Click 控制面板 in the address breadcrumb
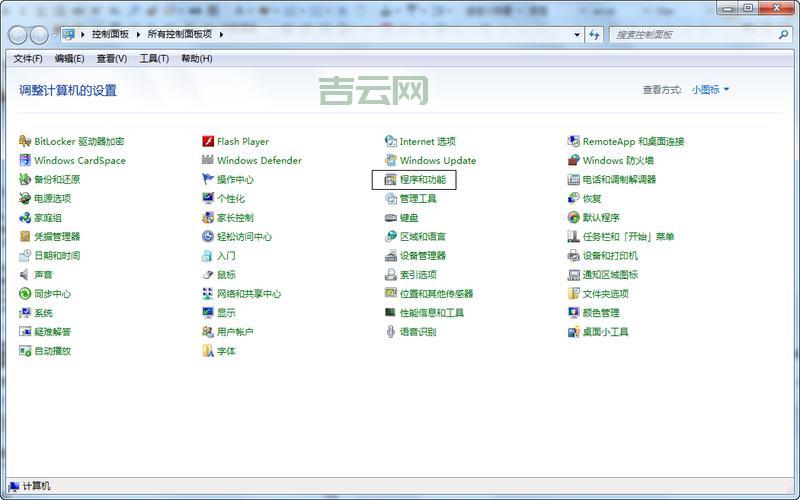The image size is (800, 500). pos(110,34)
